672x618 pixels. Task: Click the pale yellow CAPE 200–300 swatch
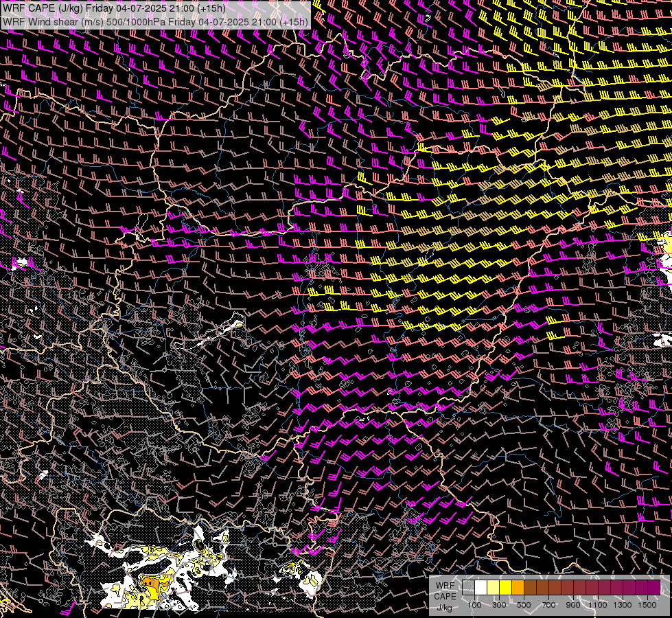pos(494,588)
